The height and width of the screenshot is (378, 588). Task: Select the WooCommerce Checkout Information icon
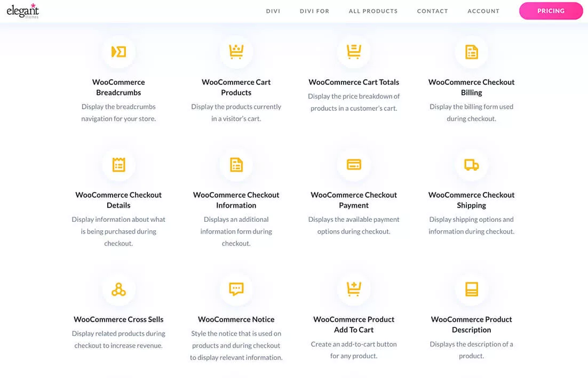(x=236, y=164)
